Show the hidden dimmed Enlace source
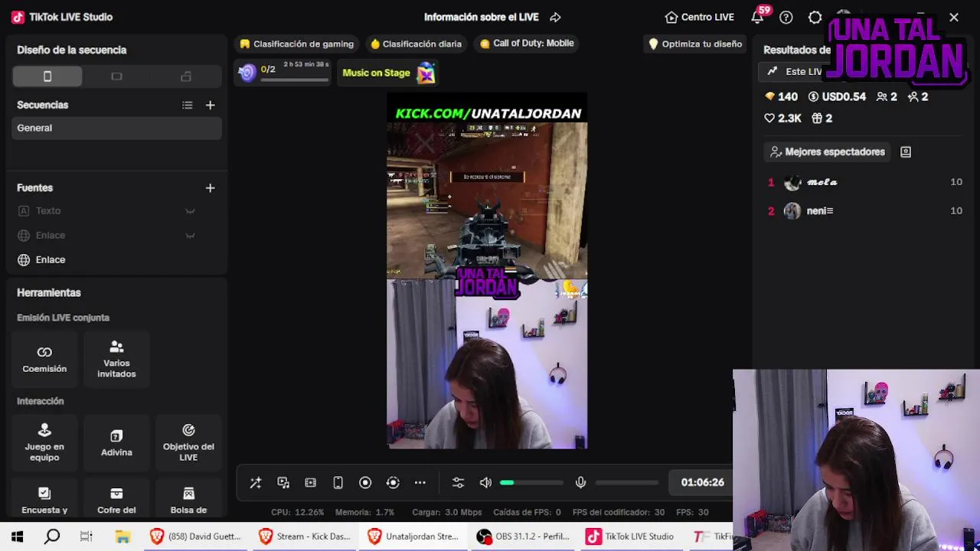 tap(190, 236)
